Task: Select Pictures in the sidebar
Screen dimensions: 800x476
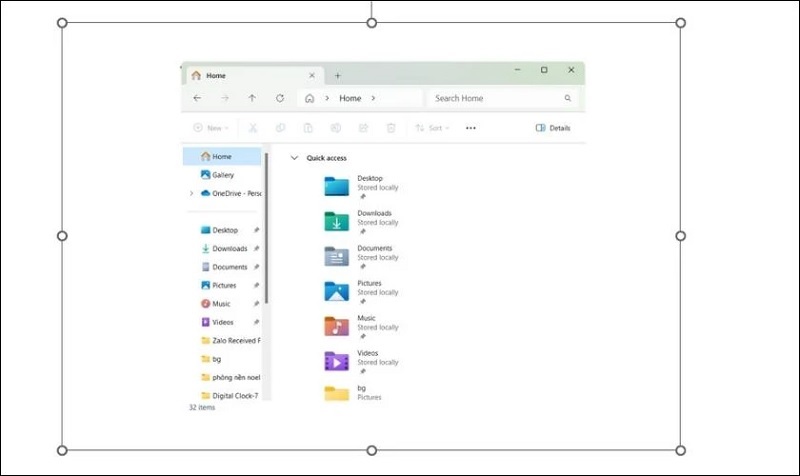Action: [x=225, y=285]
